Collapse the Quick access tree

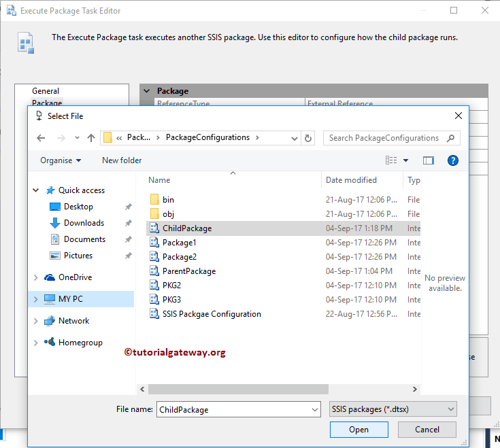[35, 190]
